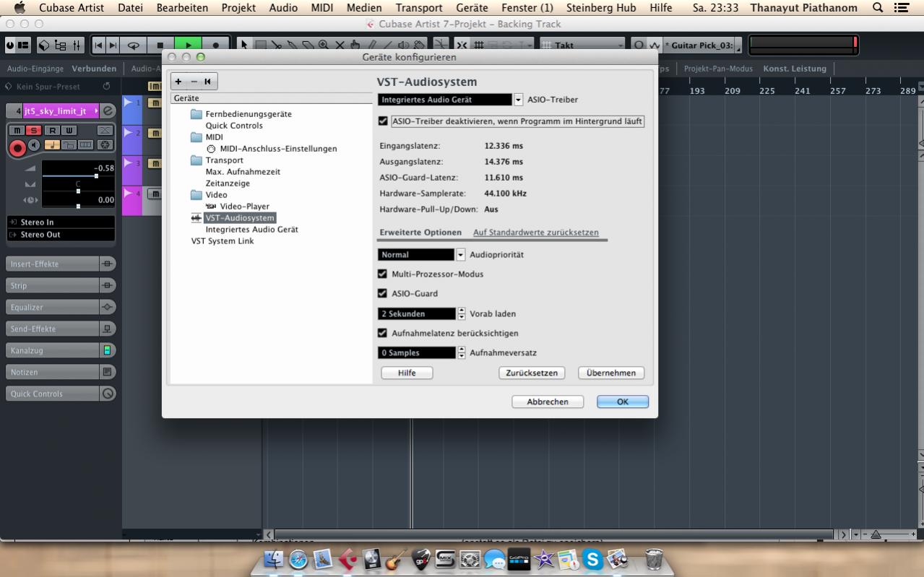Toggle Solo (S) in the Inspector
This screenshot has height=577, width=924.
coord(33,130)
